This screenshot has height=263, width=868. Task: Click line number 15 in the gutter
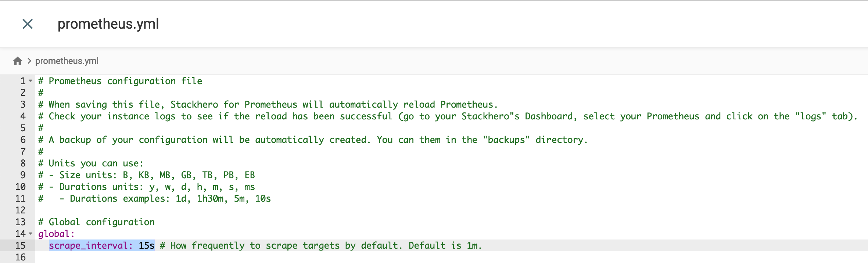coord(20,245)
